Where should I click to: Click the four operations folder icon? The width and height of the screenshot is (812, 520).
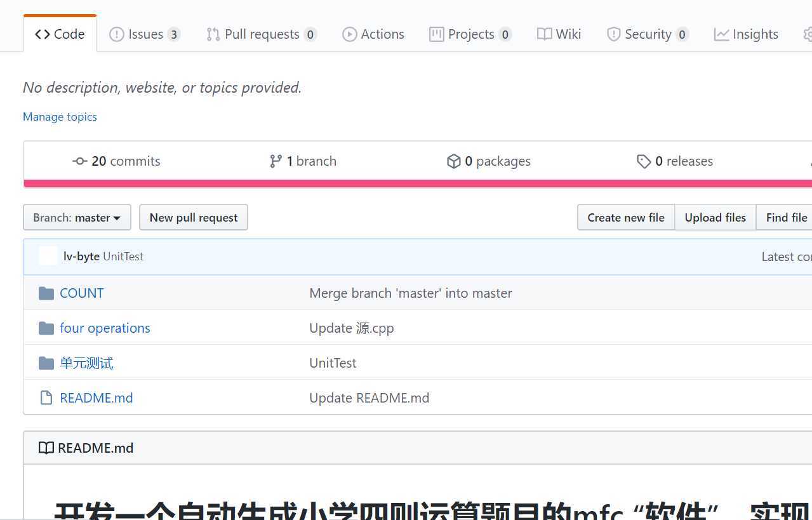[x=46, y=328]
